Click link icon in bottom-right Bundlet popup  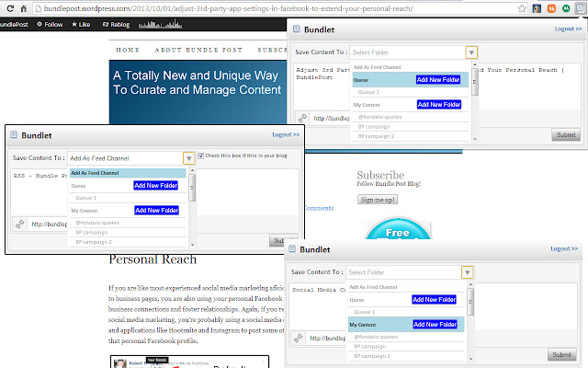(x=299, y=339)
